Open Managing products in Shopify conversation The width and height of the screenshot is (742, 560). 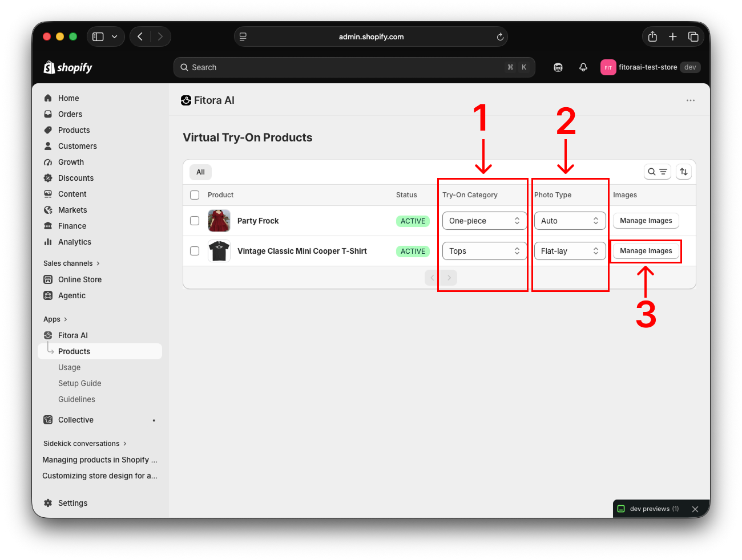coord(100,460)
